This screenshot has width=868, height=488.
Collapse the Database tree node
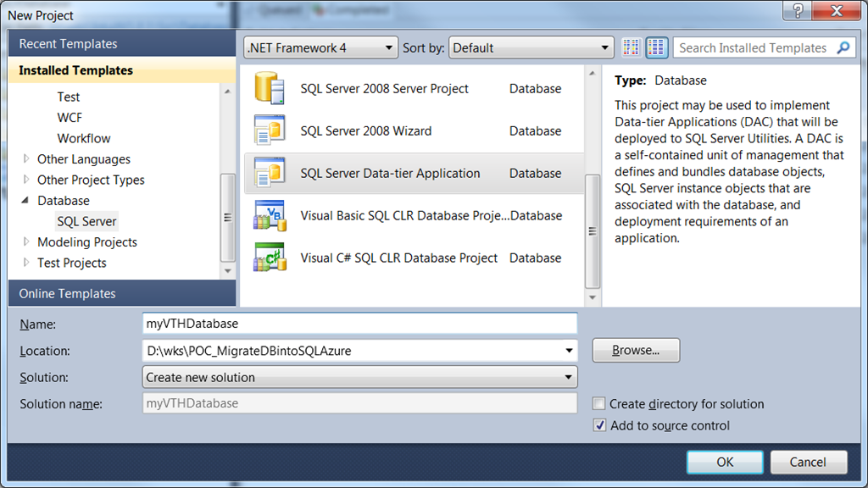[x=25, y=200]
